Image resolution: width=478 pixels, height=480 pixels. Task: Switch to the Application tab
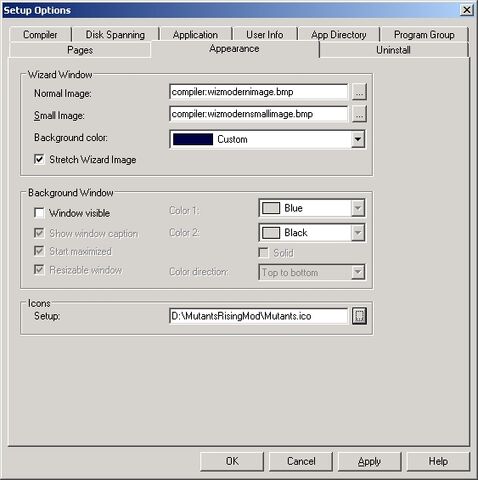[x=195, y=35]
